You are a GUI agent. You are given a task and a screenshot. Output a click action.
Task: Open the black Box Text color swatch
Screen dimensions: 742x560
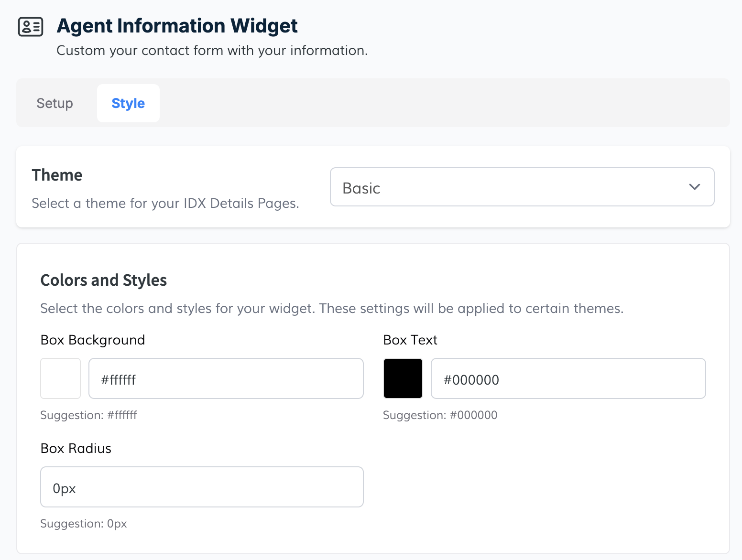tap(403, 378)
